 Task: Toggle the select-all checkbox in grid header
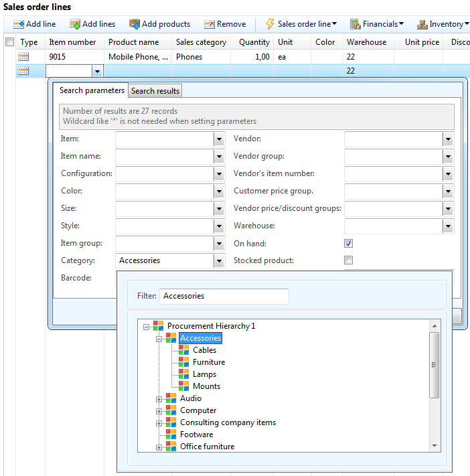pos(10,42)
